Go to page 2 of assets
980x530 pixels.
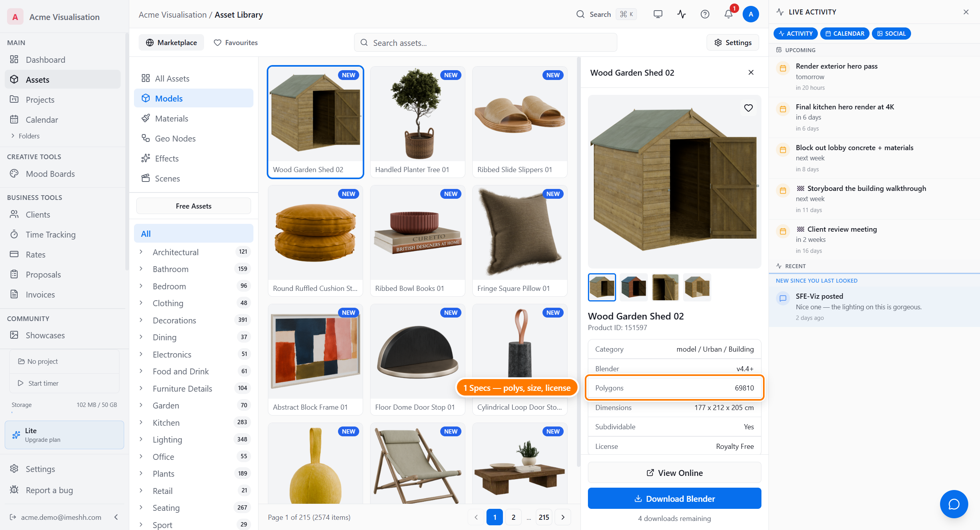coord(514,517)
